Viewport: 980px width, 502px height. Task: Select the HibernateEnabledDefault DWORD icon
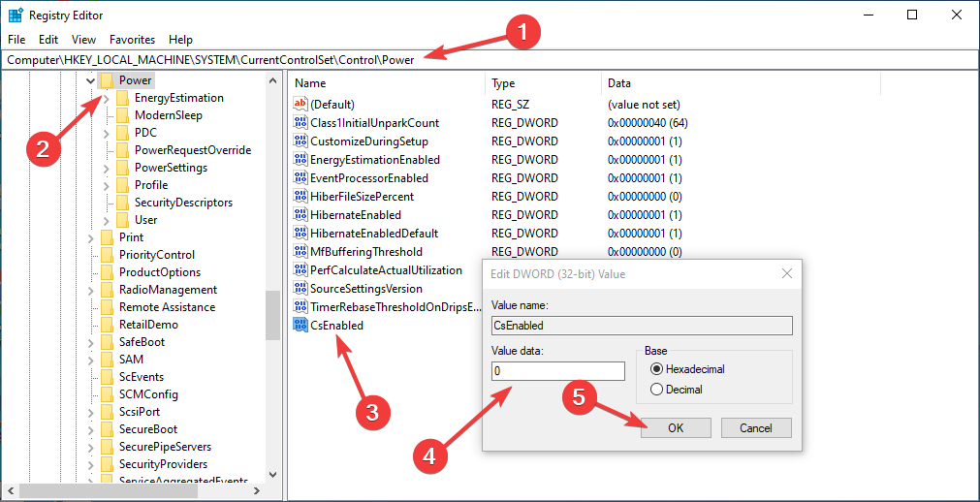coord(300,234)
